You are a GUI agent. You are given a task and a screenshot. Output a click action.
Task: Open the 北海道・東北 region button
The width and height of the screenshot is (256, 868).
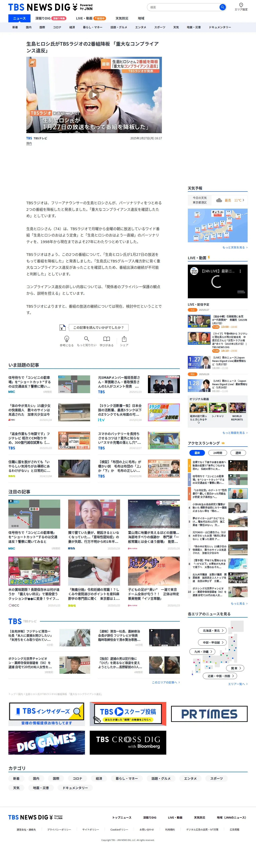coord(213,630)
